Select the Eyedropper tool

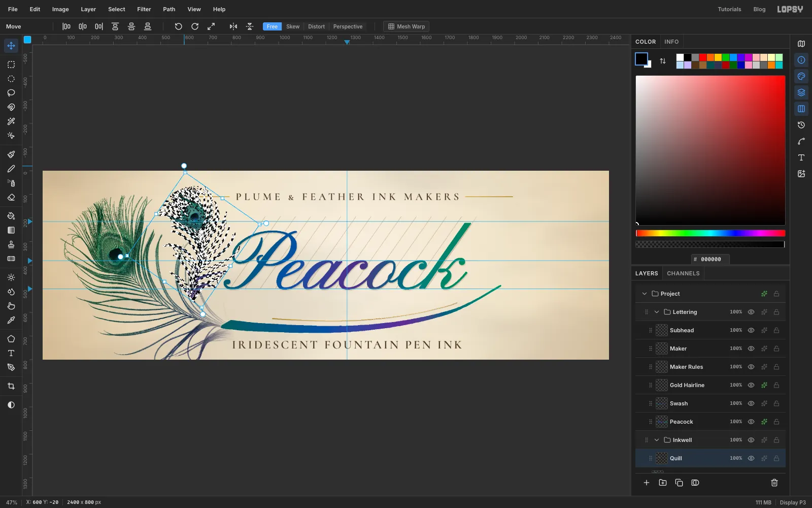11,320
